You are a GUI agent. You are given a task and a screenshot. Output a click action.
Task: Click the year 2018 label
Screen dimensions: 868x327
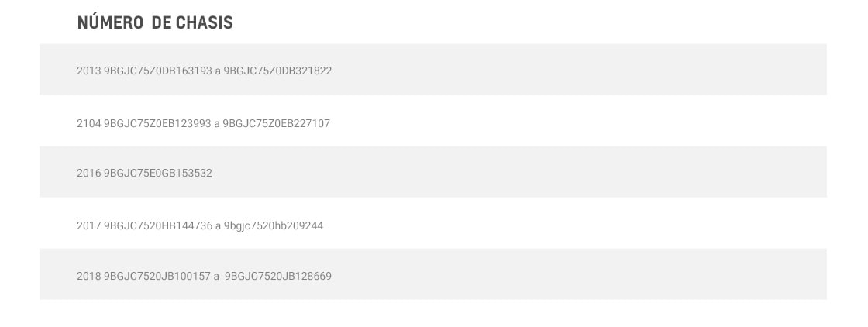(x=88, y=276)
